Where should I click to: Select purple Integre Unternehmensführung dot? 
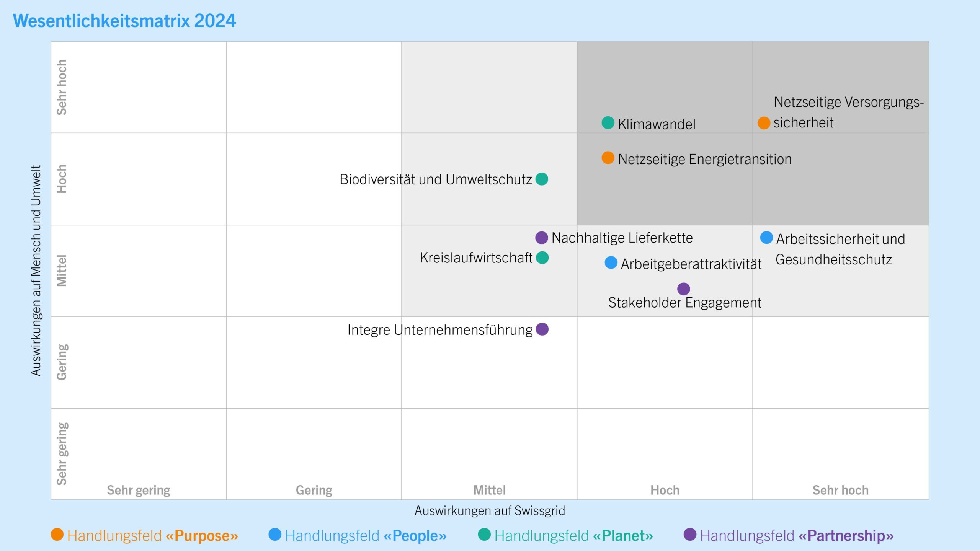point(542,329)
